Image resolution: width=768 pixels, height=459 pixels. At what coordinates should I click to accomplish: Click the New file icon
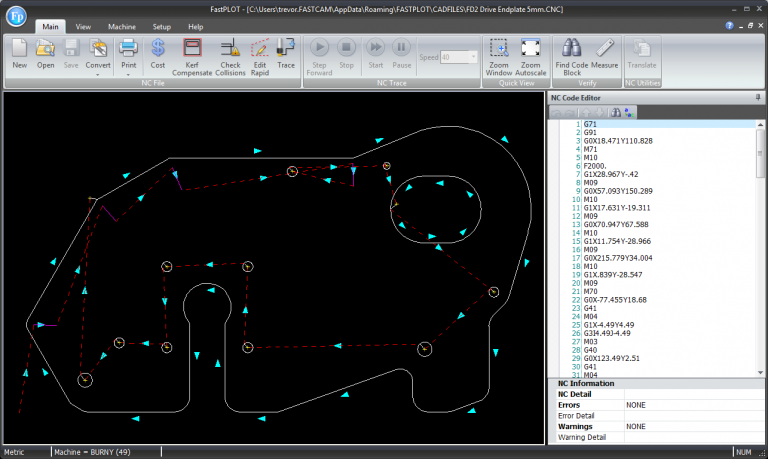click(19, 52)
